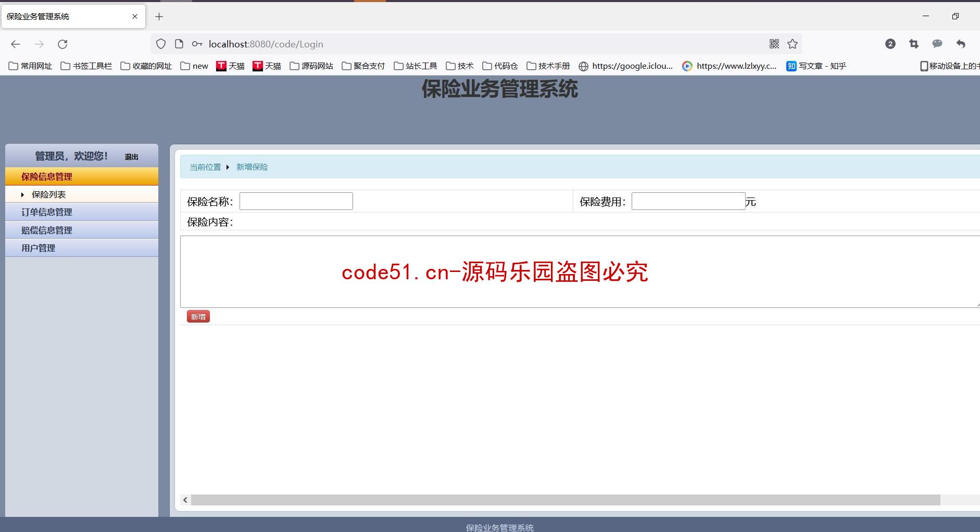Open the 聚合支付 bookmark folder
Screen dimensions: 980x532
(363, 66)
